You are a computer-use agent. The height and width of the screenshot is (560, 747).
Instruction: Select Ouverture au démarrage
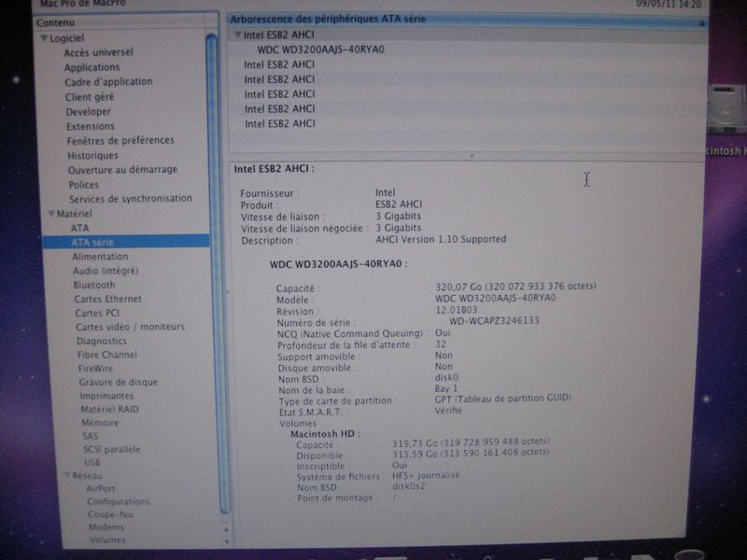(x=123, y=170)
